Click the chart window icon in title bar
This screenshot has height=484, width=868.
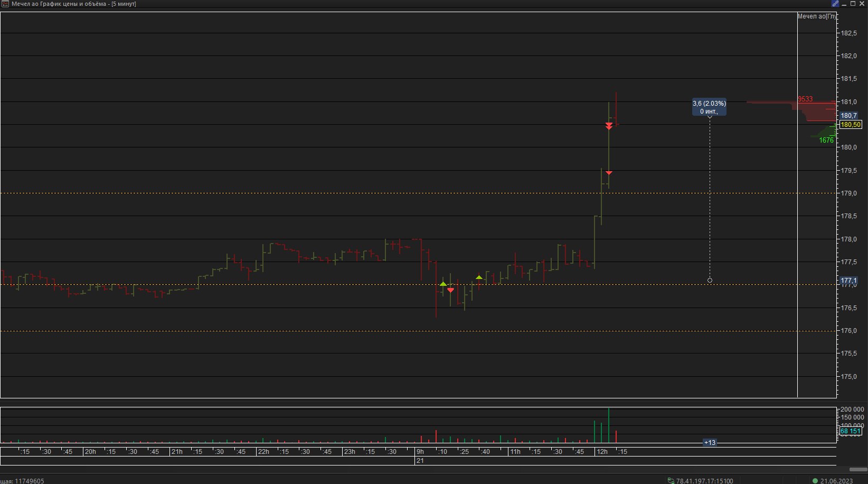click(5, 4)
